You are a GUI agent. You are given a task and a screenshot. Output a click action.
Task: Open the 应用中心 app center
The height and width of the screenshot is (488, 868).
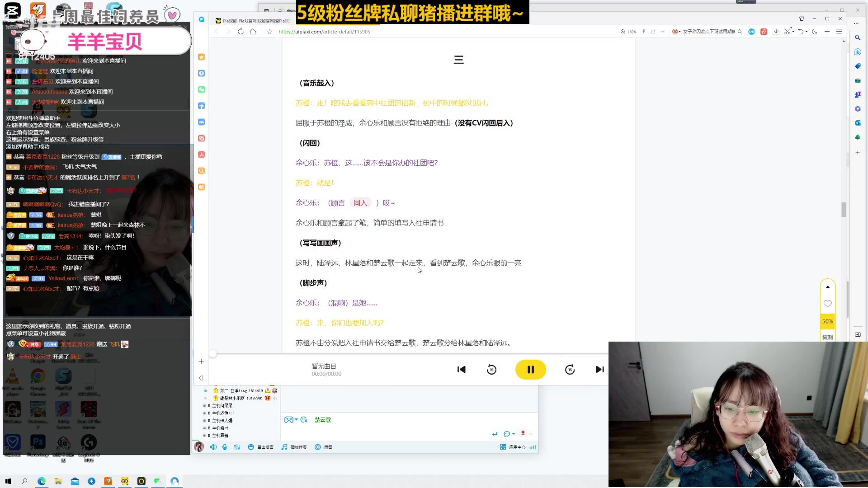click(x=517, y=447)
